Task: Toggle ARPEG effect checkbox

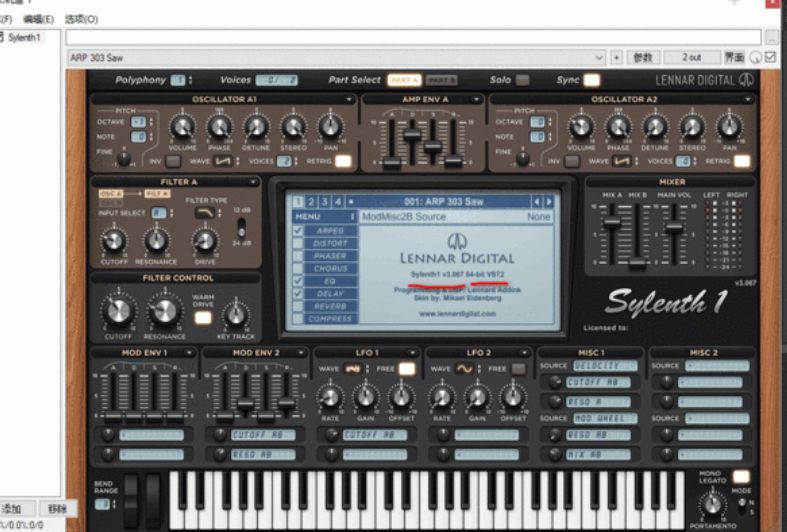Action: [298, 230]
